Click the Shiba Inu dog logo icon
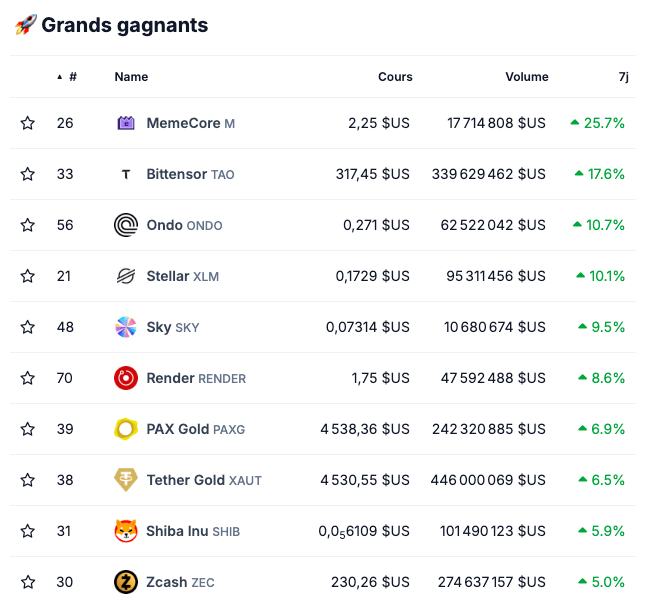 (x=126, y=531)
